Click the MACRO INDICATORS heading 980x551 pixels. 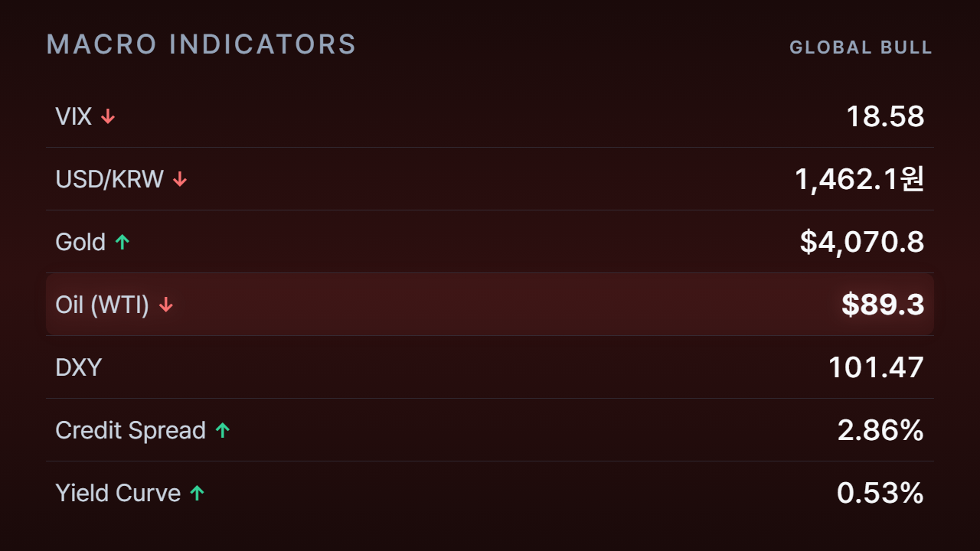pyautogui.click(x=201, y=44)
